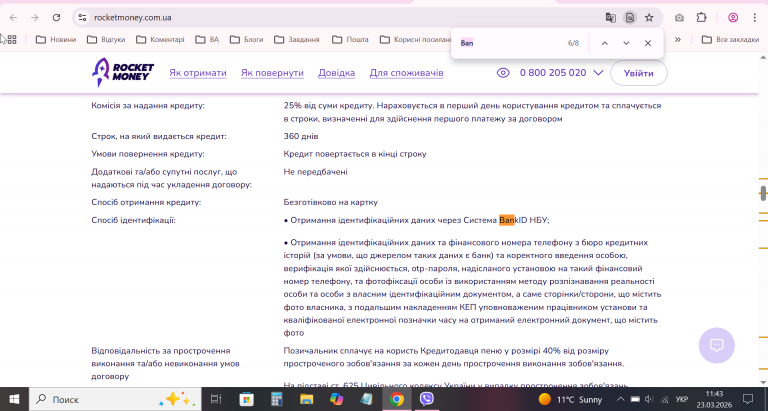
Task: Open the Завдання bookmark folder
Action: click(x=296, y=40)
